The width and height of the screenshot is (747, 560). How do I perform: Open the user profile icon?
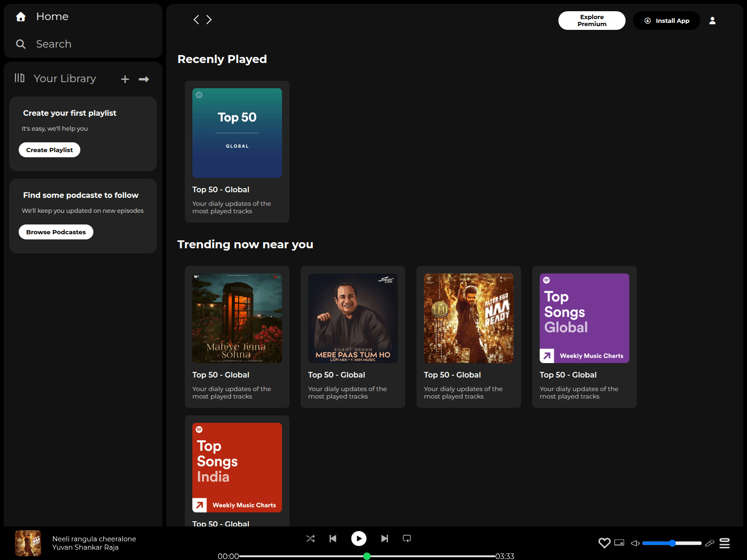pos(712,21)
